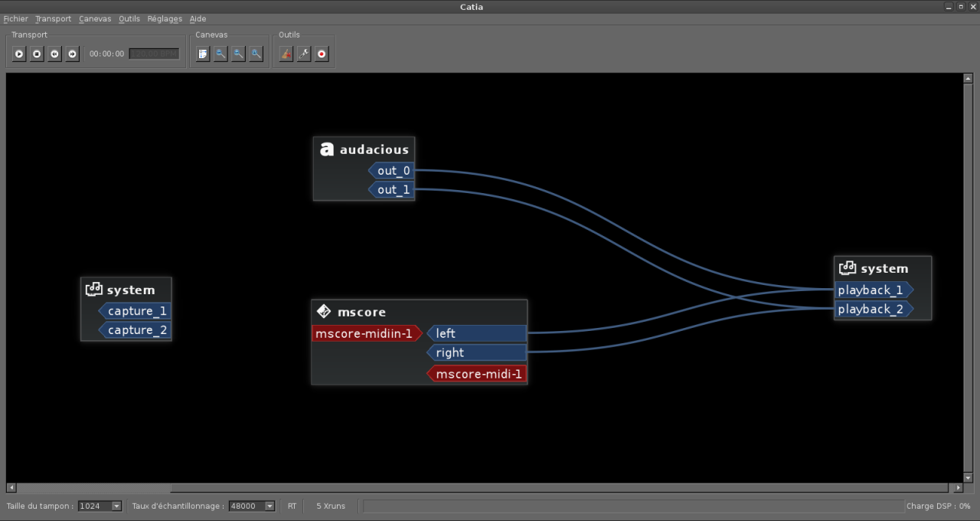Viewport: 980px width, 521px height.
Task: Fast-forward the transport
Action: [x=72, y=54]
